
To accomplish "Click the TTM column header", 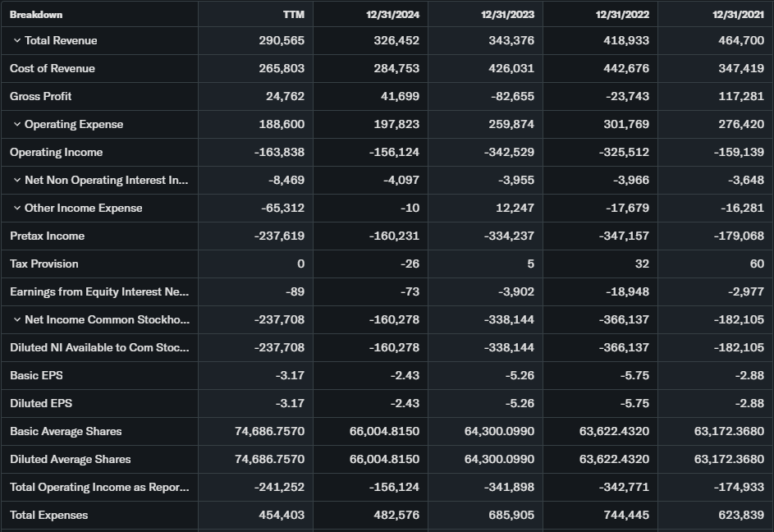I will click(x=294, y=15).
